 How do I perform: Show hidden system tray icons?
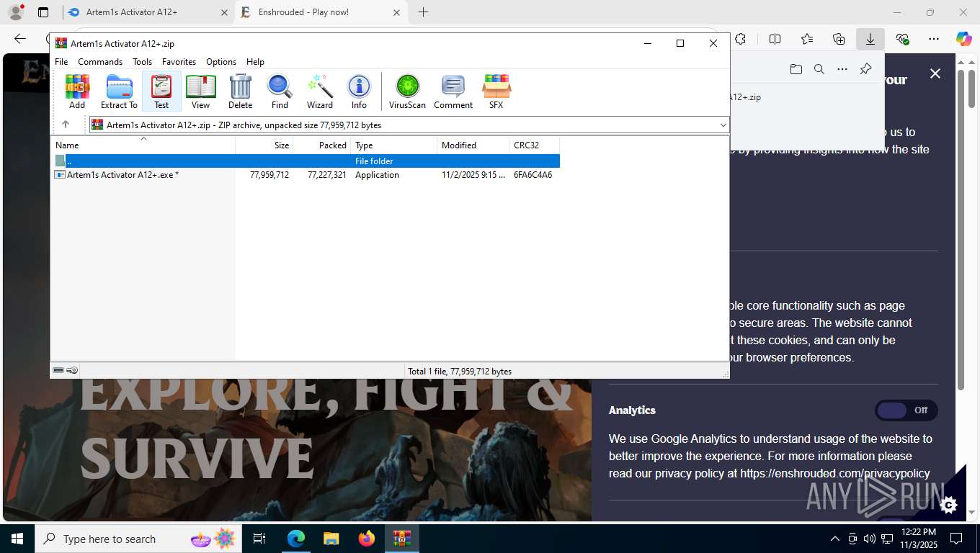[835, 539]
